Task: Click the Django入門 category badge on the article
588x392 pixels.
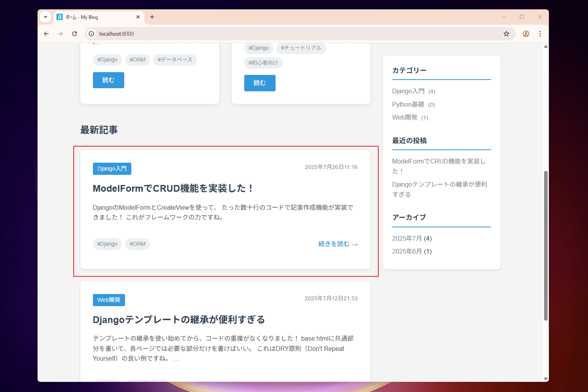Action: point(112,169)
